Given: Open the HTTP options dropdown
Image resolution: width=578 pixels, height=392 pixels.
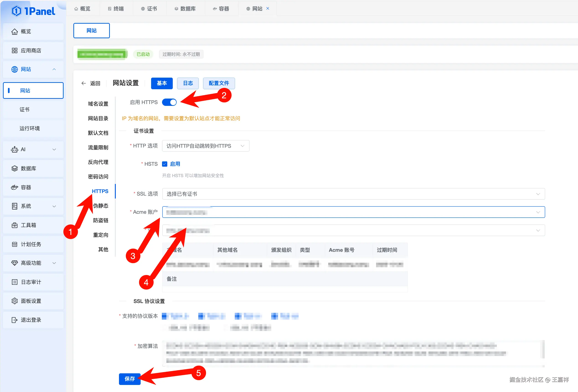Looking at the screenshot, I should point(205,146).
